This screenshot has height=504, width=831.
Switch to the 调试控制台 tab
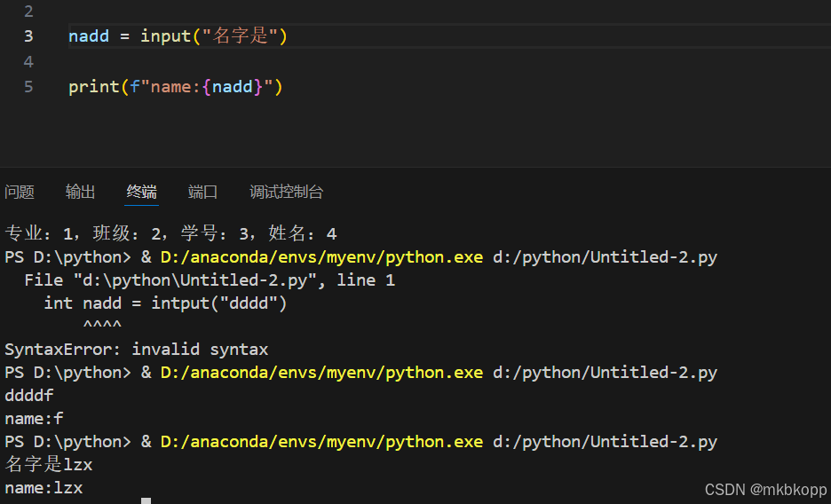[286, 192]
